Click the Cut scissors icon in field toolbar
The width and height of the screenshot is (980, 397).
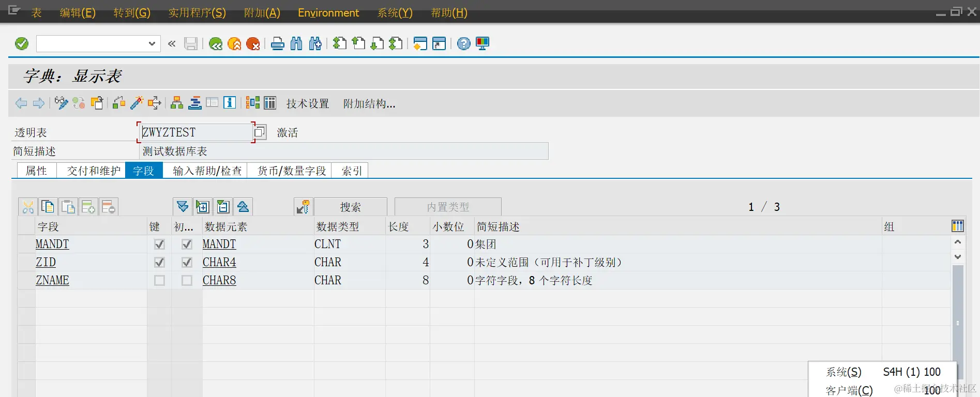[x=28, y=207]
